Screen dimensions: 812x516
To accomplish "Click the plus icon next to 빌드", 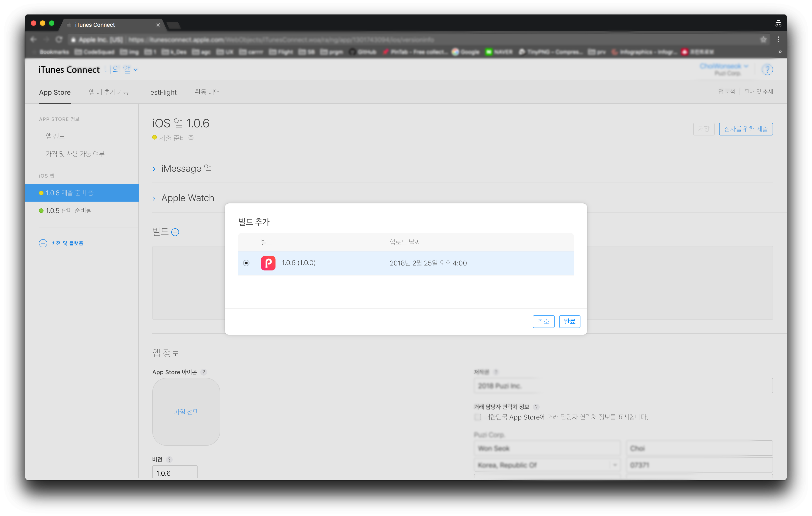I will click(175, 232).
